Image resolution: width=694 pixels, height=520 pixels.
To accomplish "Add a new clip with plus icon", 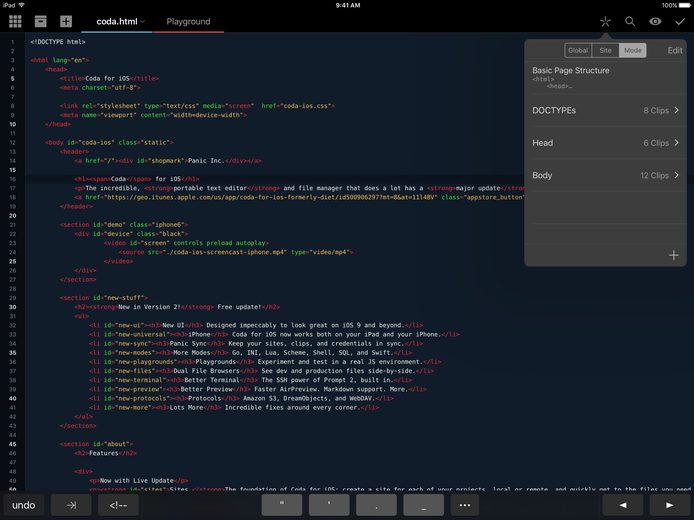I will pos(673,255).
